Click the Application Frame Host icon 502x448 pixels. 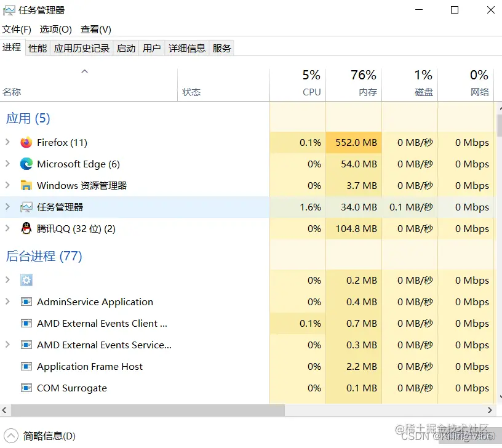26,366
